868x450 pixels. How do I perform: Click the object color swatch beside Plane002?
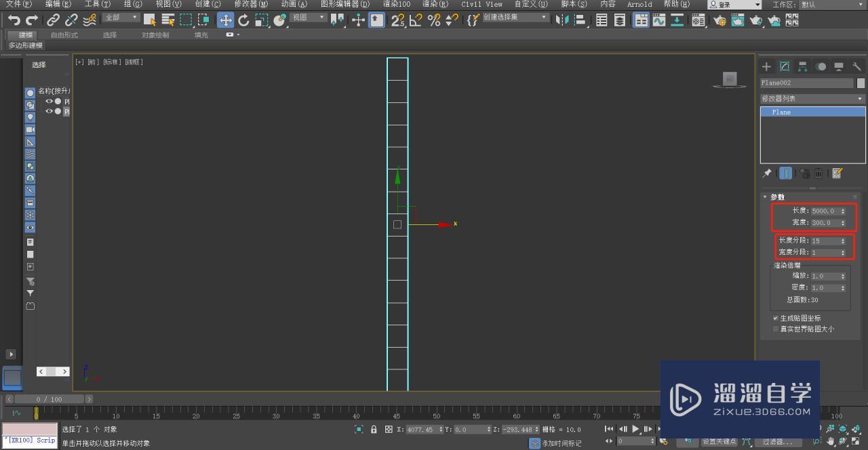[x=861, y=83]
